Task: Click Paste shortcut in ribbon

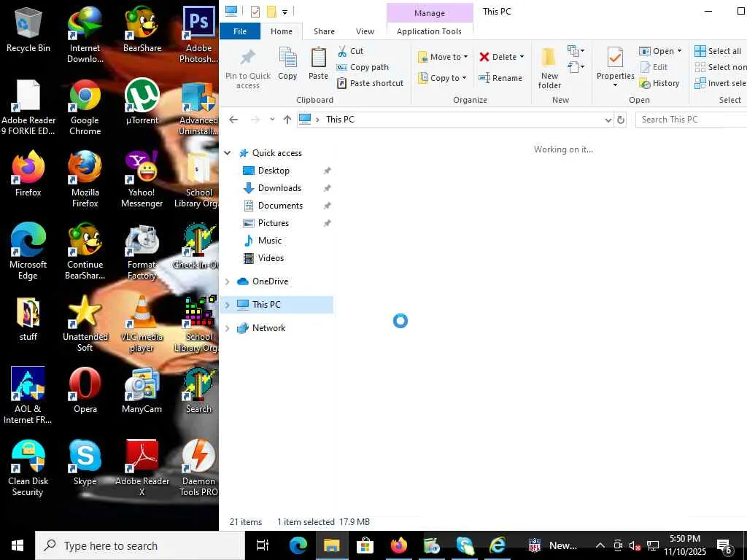Action: coord(370,83)
